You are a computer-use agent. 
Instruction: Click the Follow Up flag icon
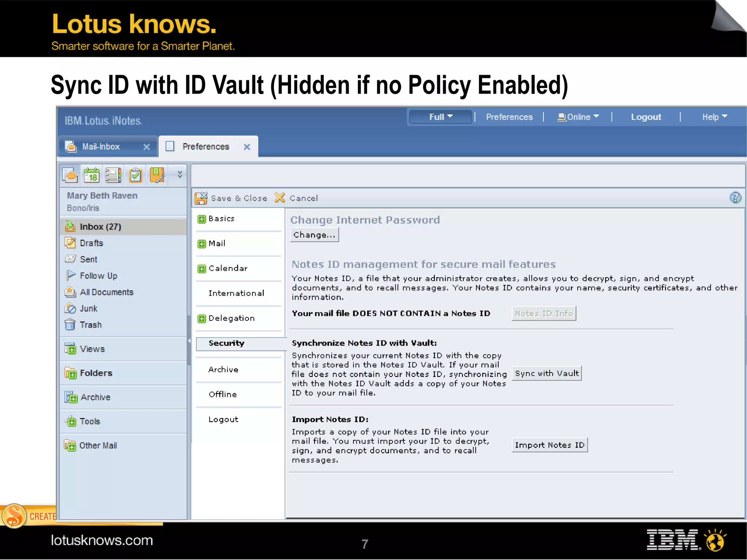pos(71,275)
